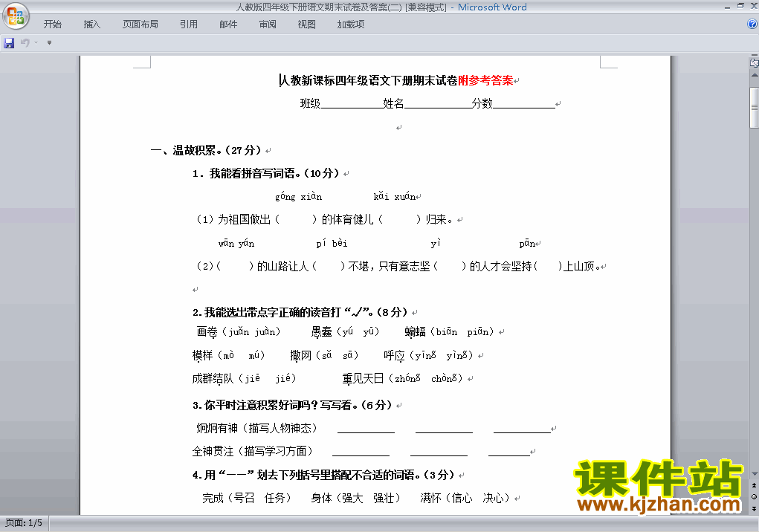The width and height of the screenshot is (759, 532).
Task: Minimize the Word window
Action: point(728,7)
